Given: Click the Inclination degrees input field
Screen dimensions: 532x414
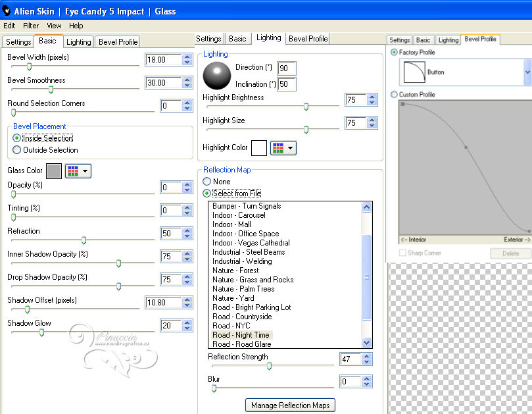Looking at the screenshot, I should 286,84.
